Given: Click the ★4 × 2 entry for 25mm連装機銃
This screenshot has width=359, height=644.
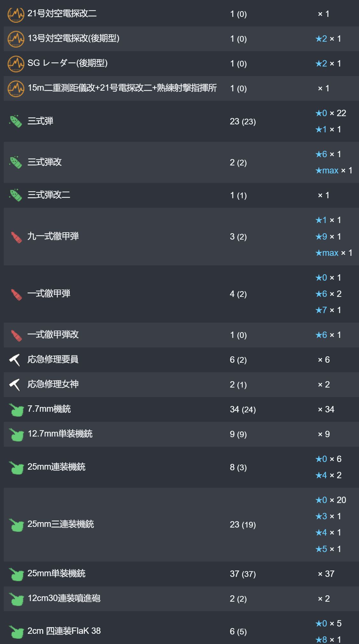Looking at the screenshot, I should 328,475.
